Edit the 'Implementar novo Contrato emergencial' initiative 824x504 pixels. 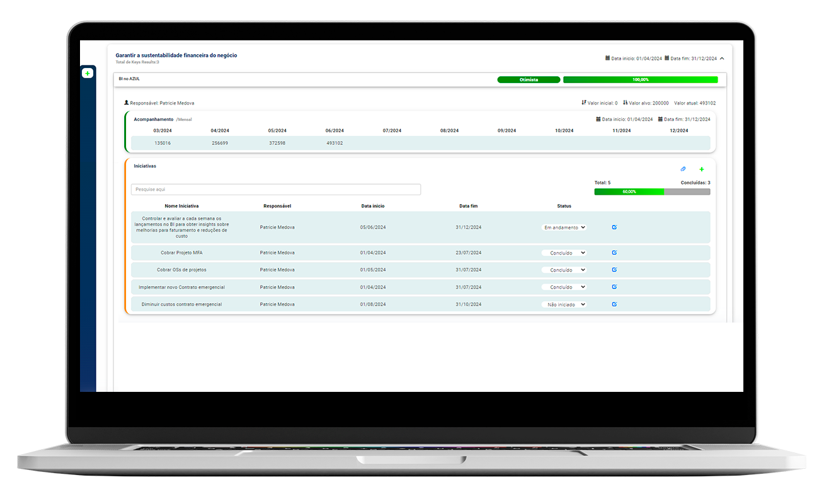(x=614, y=287)
